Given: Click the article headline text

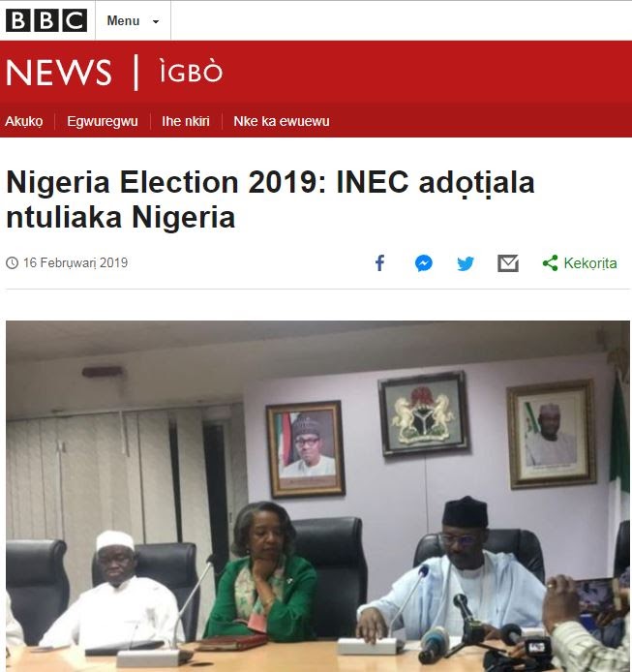Looking at the screenshot, I should pos(270,199).
